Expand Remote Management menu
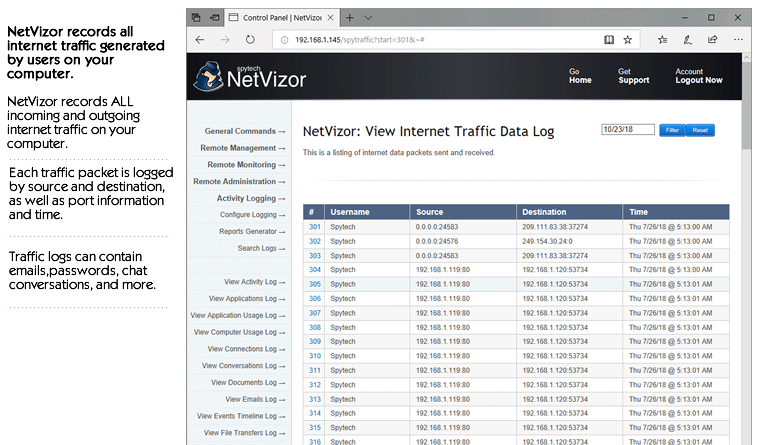The image size is (761, 445). [243, 148]
